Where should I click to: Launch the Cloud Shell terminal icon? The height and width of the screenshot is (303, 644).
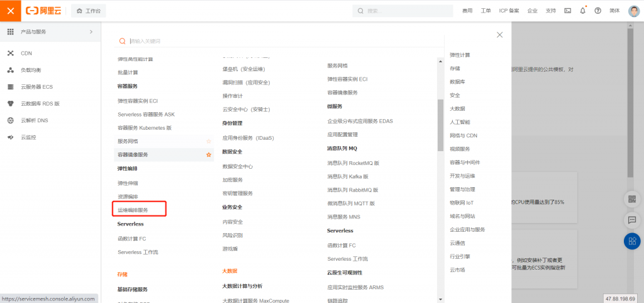point(568,11)
